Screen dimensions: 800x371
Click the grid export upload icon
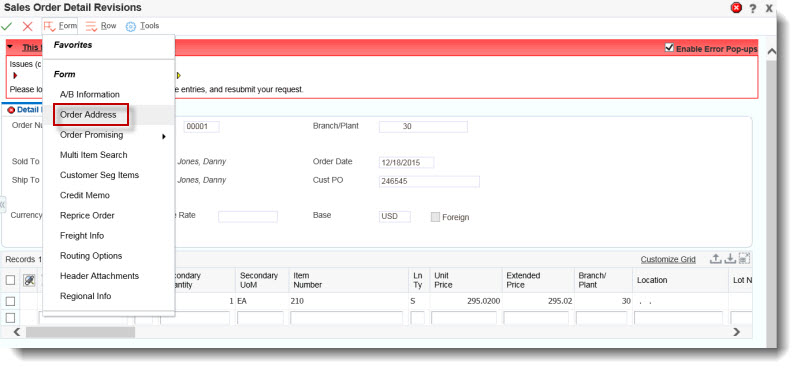[x=716, y=259]
